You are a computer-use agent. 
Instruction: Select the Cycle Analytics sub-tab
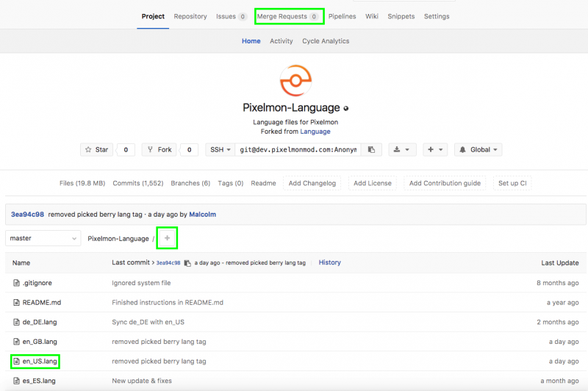point(326,41)
